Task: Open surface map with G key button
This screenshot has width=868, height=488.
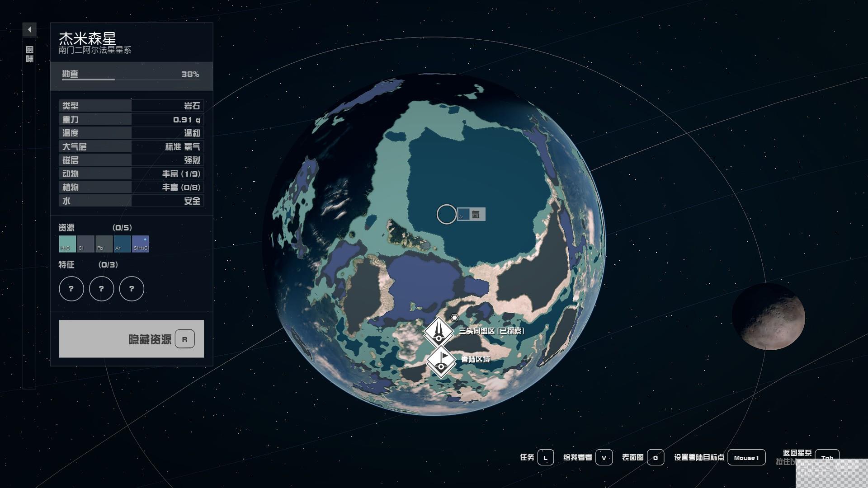Action: pyautogui.click(x=656, y=458)
